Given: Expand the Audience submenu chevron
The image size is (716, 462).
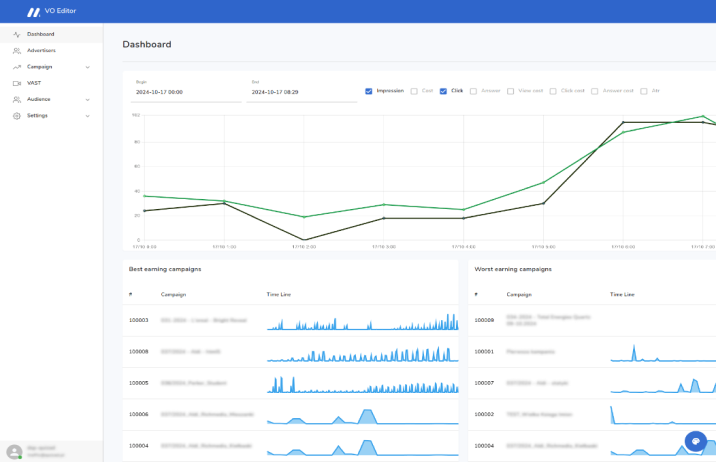Looking at the screenshot, I should [88, 99].
